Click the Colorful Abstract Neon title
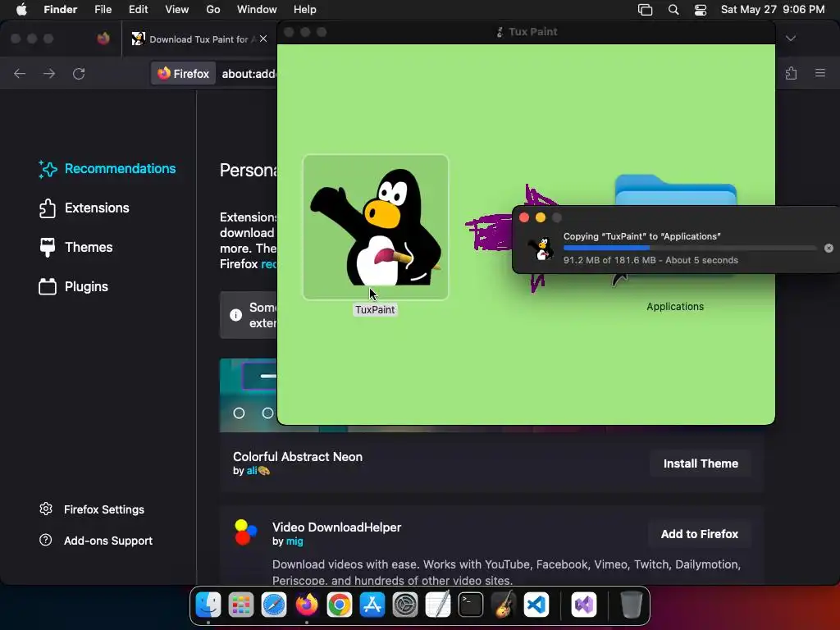 (298, 456)
